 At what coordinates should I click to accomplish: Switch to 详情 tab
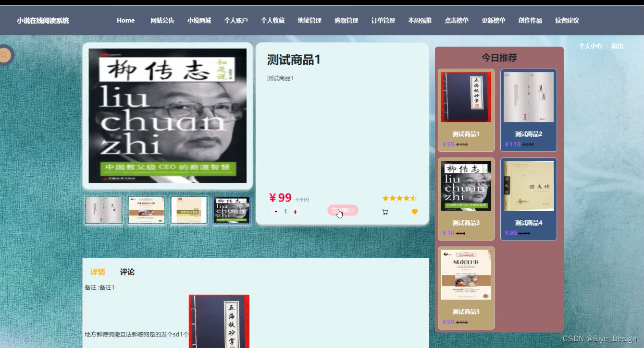98,272
